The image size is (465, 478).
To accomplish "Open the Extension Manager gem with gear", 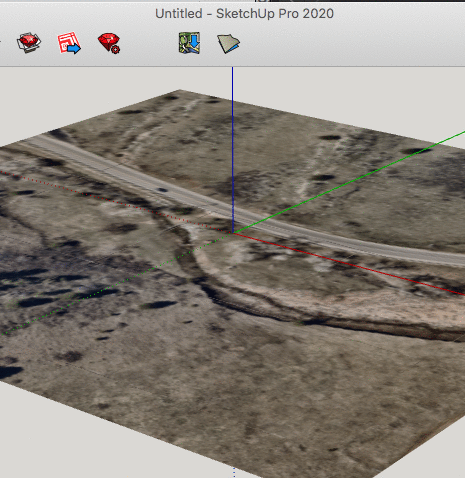I will (x=109, y=43).
